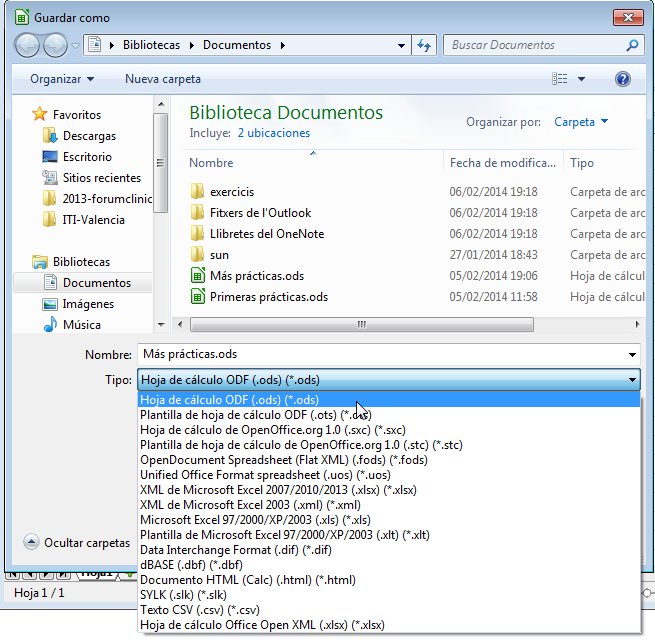Click the Bibliotecas library icon in sidebar
655x644 pixels.
coord(40,262)
